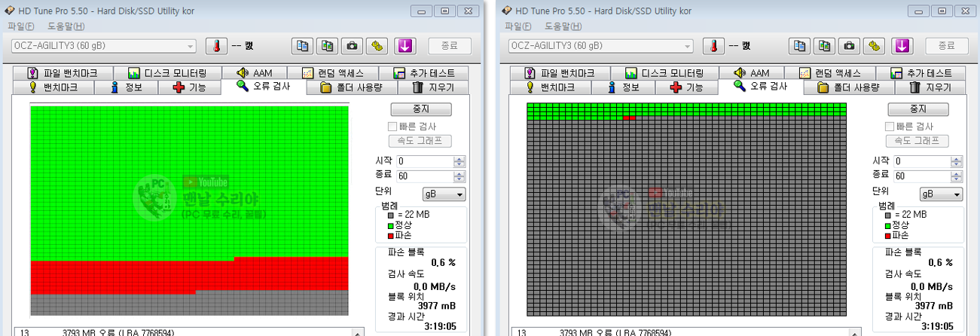This screenshot has height=336, width=980.
Task: Switch to AAM tab in left window
Action: pos(255,73)
